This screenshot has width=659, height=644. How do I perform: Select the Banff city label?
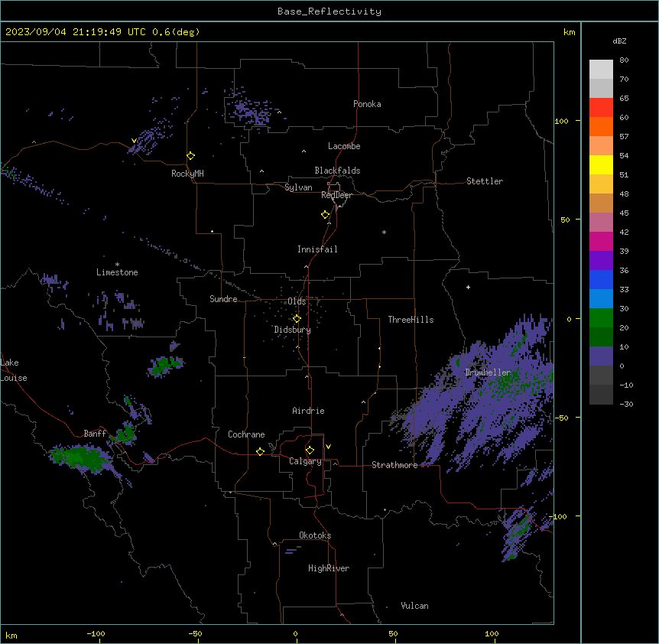tap(95, 434)
